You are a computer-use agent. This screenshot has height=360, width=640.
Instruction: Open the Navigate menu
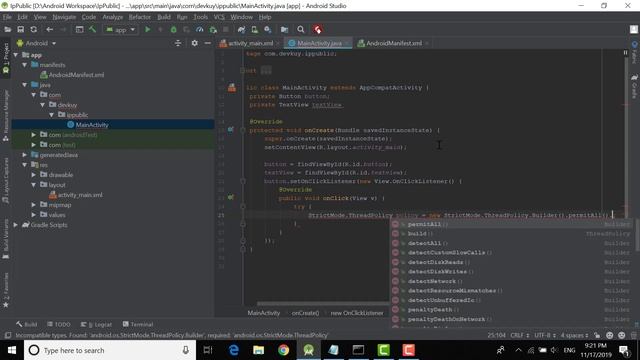pos(64,17)
